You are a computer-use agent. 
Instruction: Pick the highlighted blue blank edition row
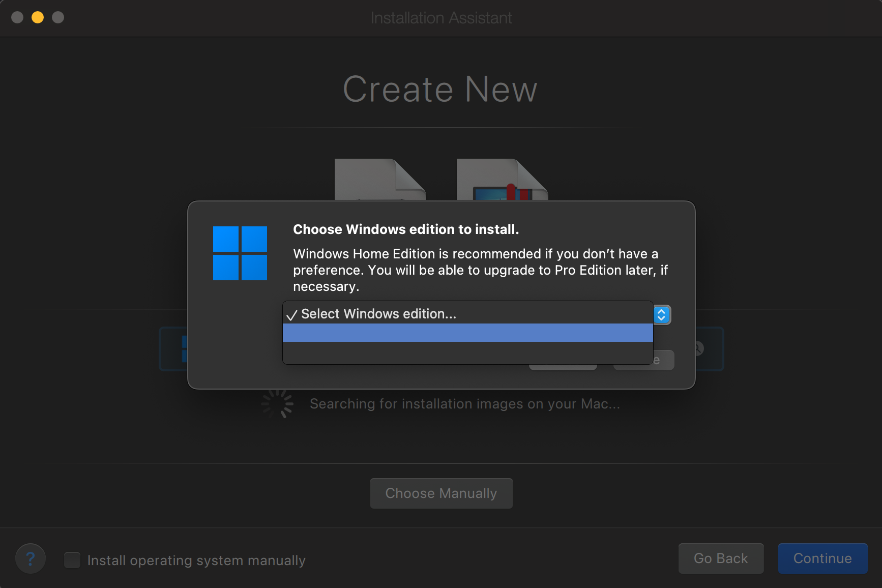pyautogui.click(x=467, y=333)
